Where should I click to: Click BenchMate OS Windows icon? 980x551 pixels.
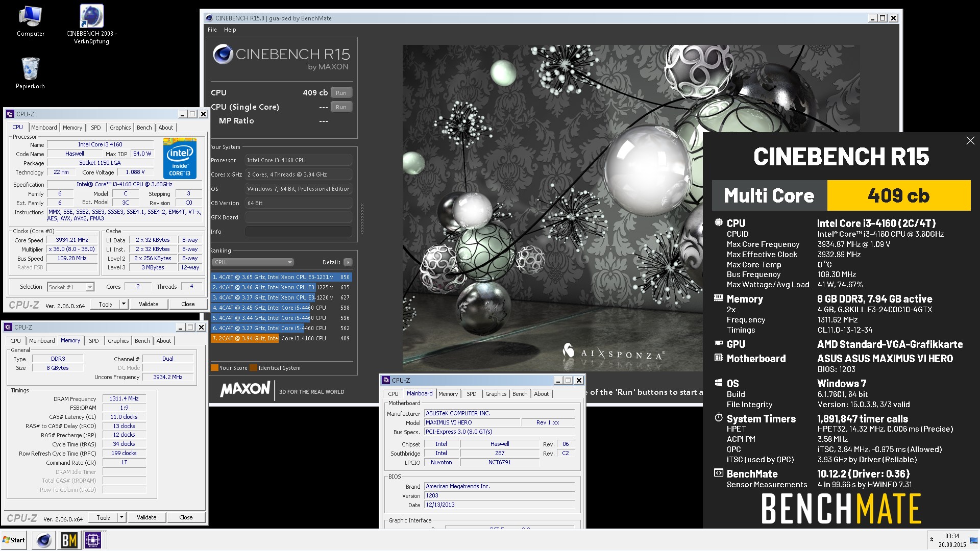[x=719, y=383]
